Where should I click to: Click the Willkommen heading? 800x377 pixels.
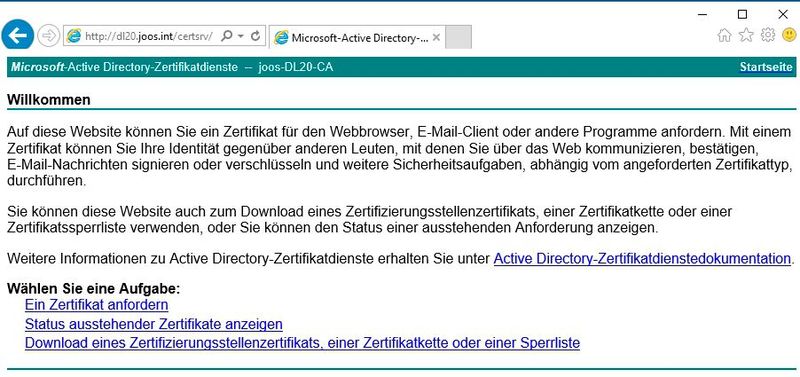[49, 100]
